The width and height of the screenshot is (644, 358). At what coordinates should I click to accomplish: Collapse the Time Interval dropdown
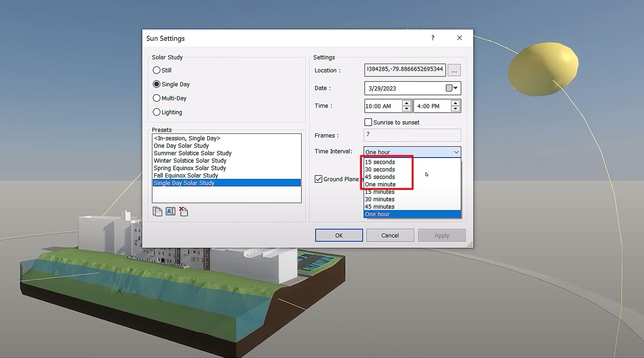(456, 152)
